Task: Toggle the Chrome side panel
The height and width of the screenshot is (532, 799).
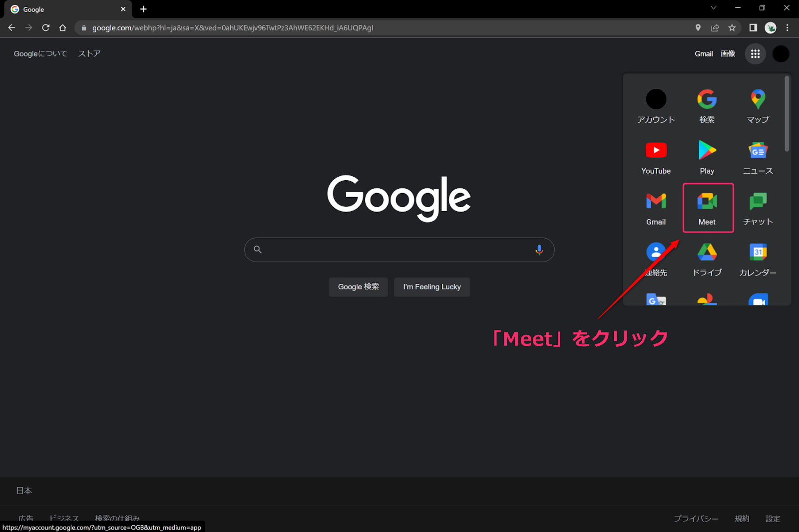Action: [753, 28]
